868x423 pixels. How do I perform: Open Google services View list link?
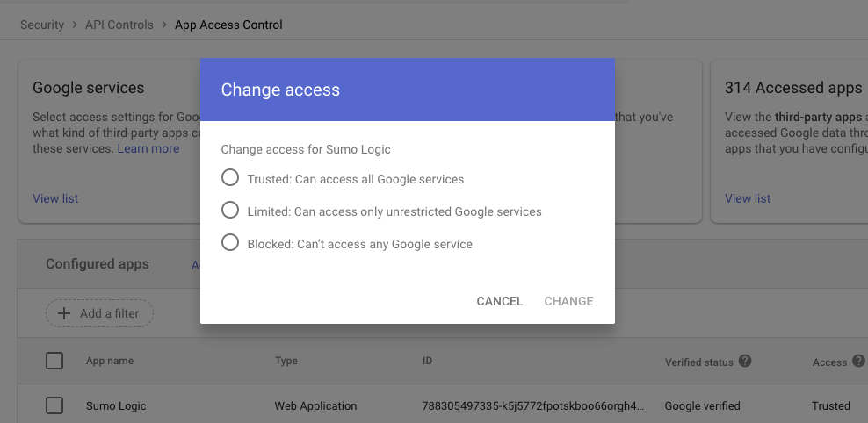(55, 198)
